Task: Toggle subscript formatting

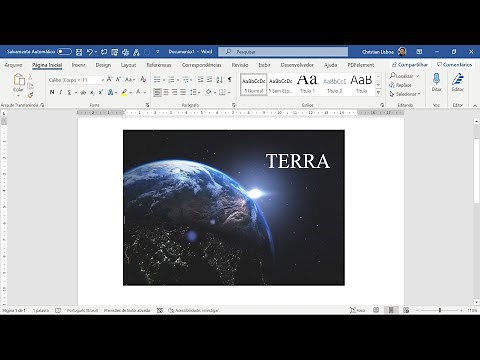Action: click(92, 92)
